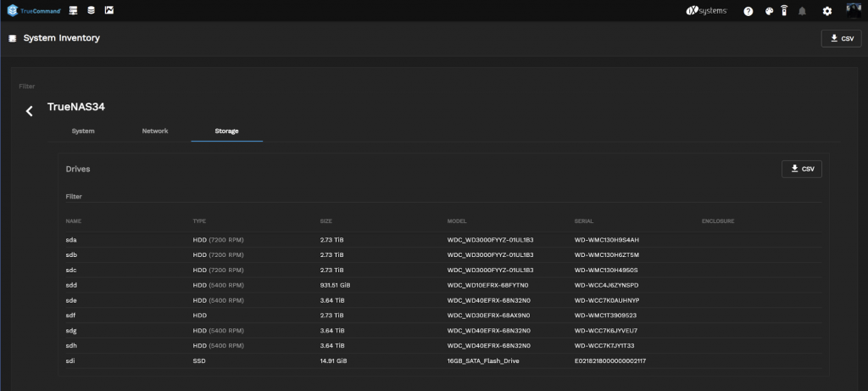Go back with the left chevron arrow
This screenshot has width=868, height=391.
[30, 111]
